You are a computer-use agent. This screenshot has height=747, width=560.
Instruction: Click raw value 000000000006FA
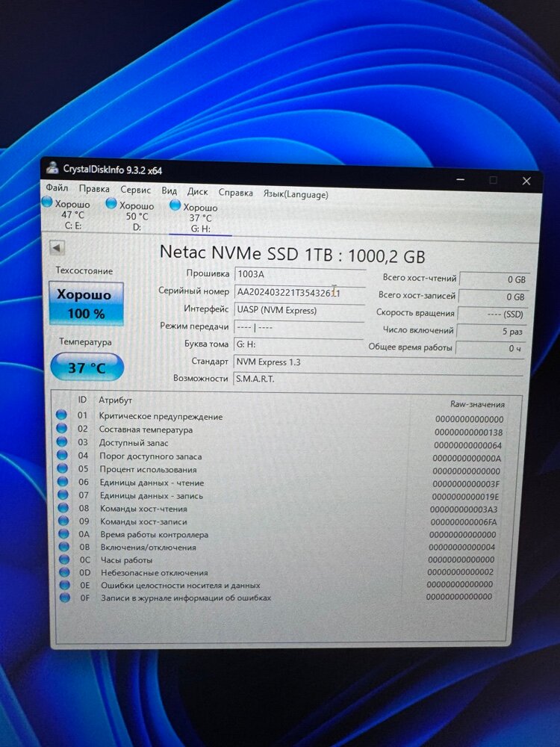464,522
